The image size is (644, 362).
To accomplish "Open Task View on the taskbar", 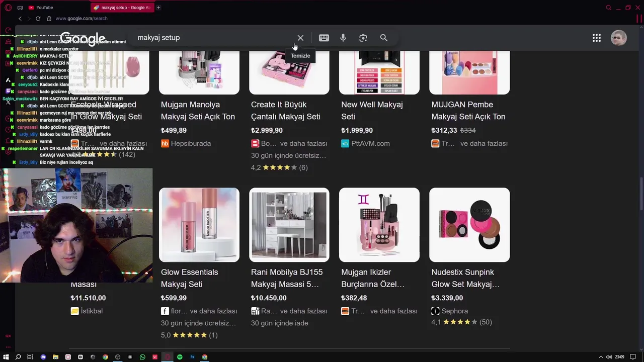I will 30,357.
